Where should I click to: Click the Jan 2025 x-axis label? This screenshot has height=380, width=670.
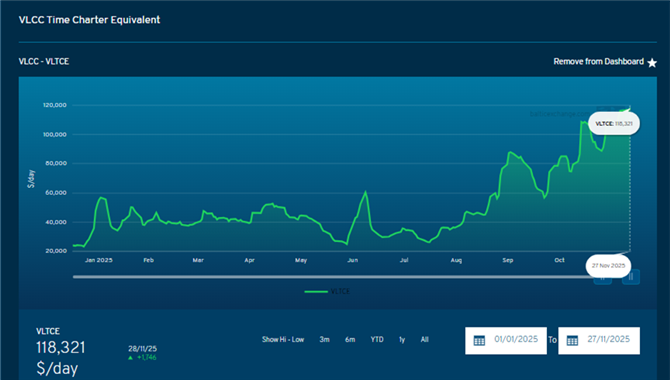point(99,260)
